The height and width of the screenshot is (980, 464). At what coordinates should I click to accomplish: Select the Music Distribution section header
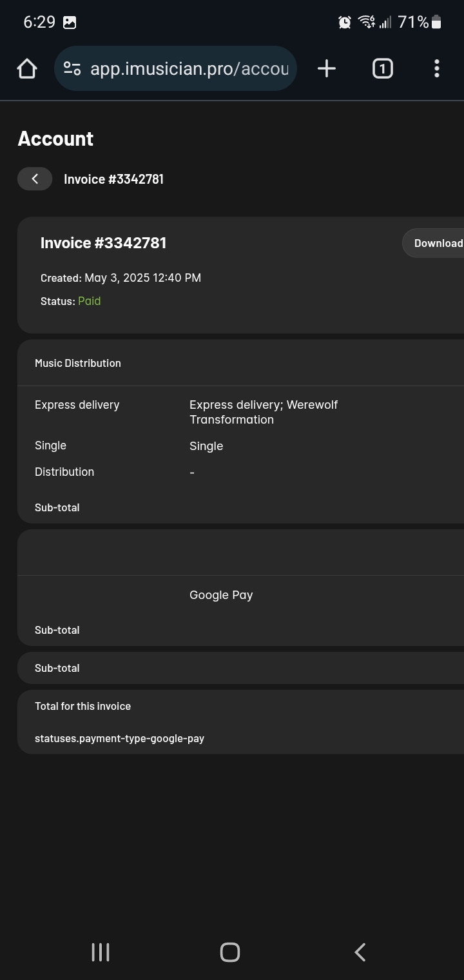coord(78,363)
